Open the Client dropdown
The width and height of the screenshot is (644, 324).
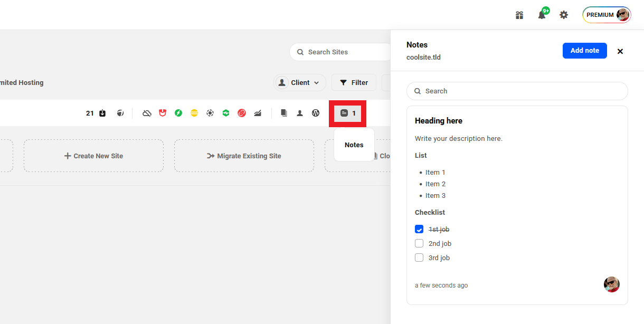[299, 82]
